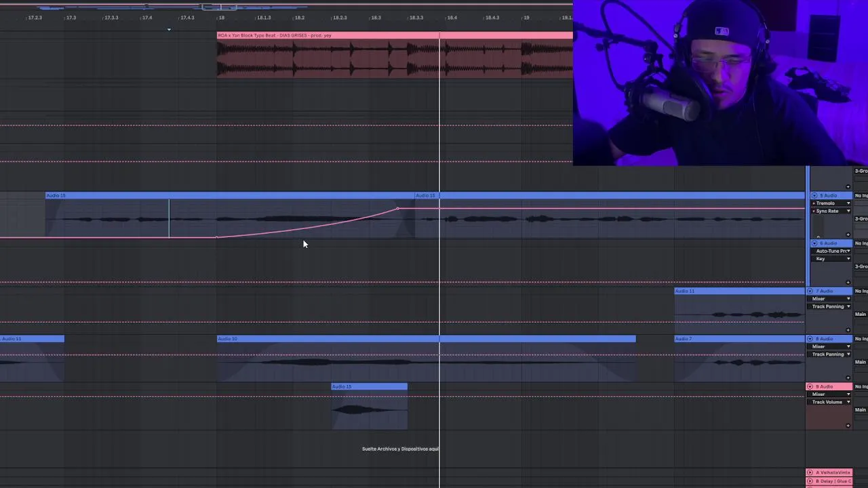The height and width of the screenshot is (488, 868).
Task: Click the arrangement overview bar at top
Action: (x=286, y=7)
